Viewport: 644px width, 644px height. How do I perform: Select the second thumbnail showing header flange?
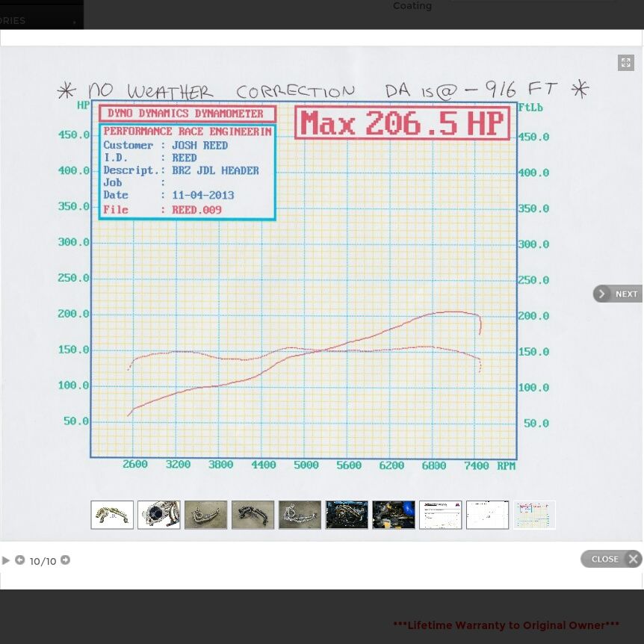coord(159,515)
